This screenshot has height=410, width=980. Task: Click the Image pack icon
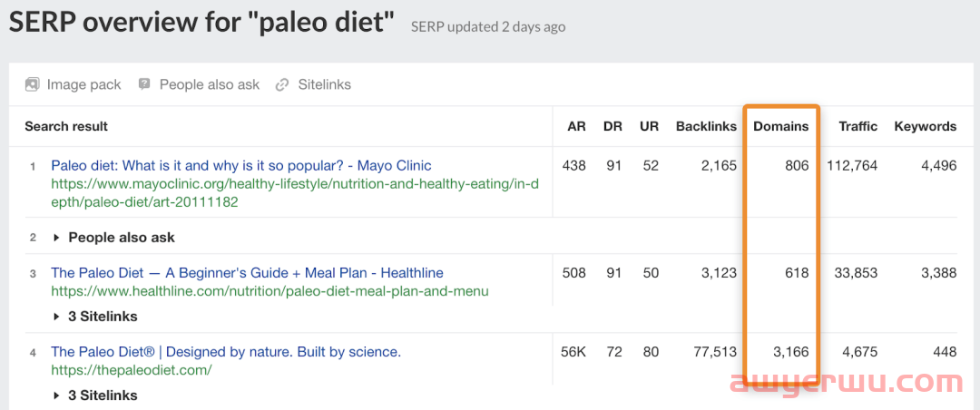[32, 84]
